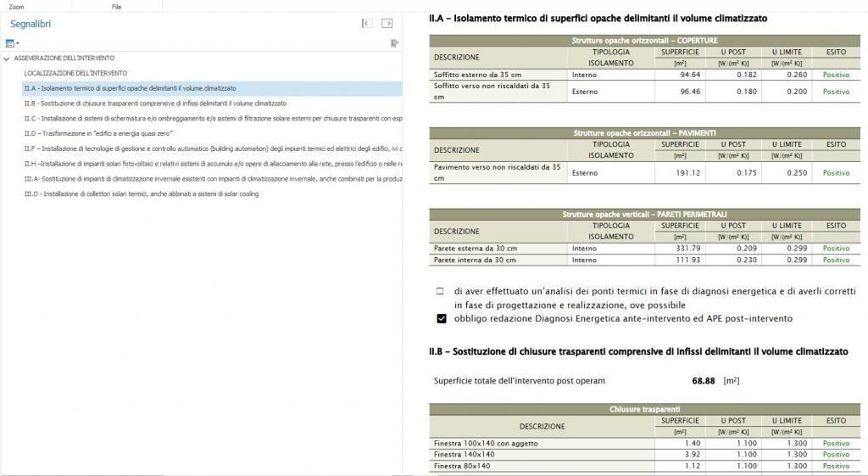Open II.H impianti solari fotovoltaici bookmark
868x476 pixels.
[212, 164]
